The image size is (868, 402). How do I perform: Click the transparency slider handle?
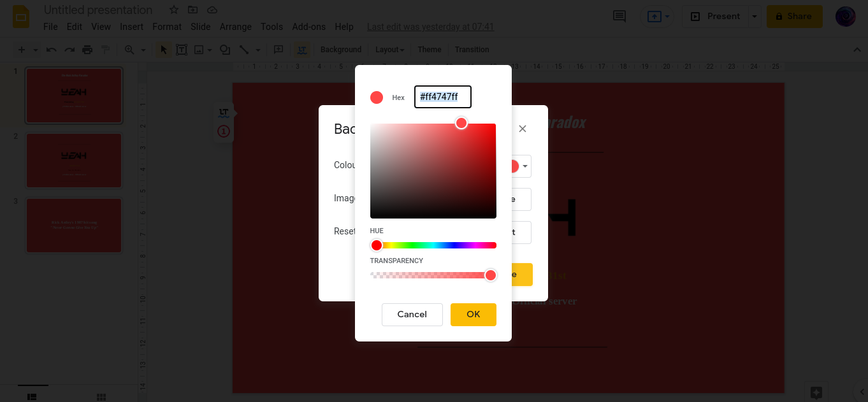pyautogui.click(x=491, y=275)
